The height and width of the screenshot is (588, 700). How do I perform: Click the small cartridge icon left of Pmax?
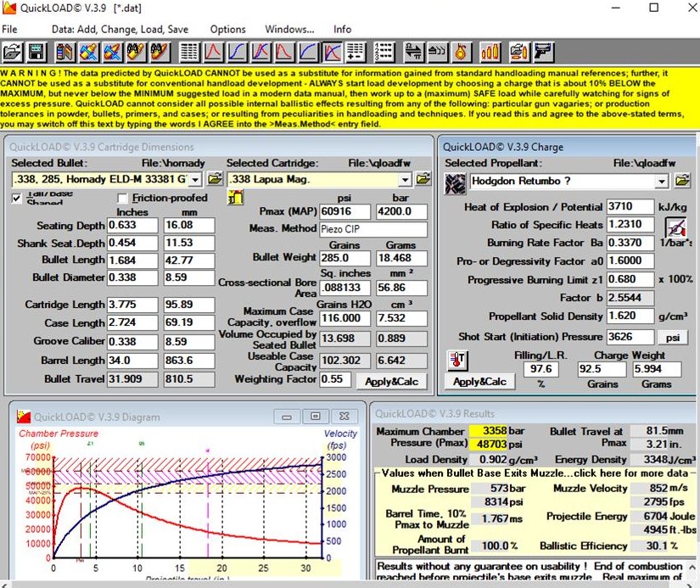(x=235, y=197)
